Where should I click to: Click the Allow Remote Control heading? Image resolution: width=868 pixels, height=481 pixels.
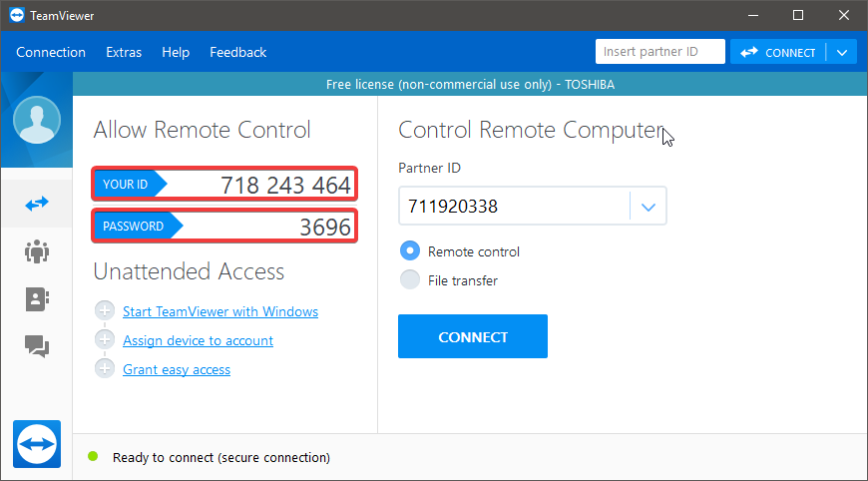click(x=203, y=130)
